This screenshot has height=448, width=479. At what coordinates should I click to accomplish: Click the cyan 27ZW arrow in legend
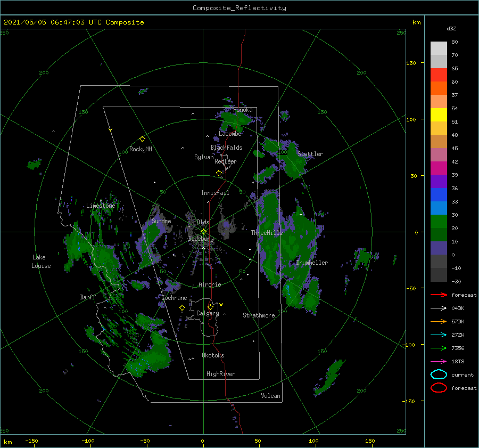point(439,335)
